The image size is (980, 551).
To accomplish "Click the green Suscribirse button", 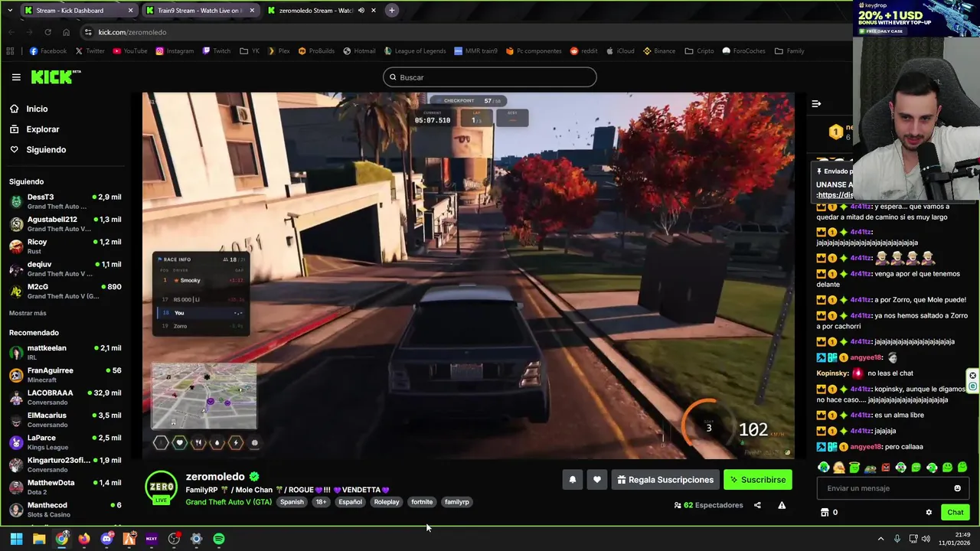I will coord(758,480).
